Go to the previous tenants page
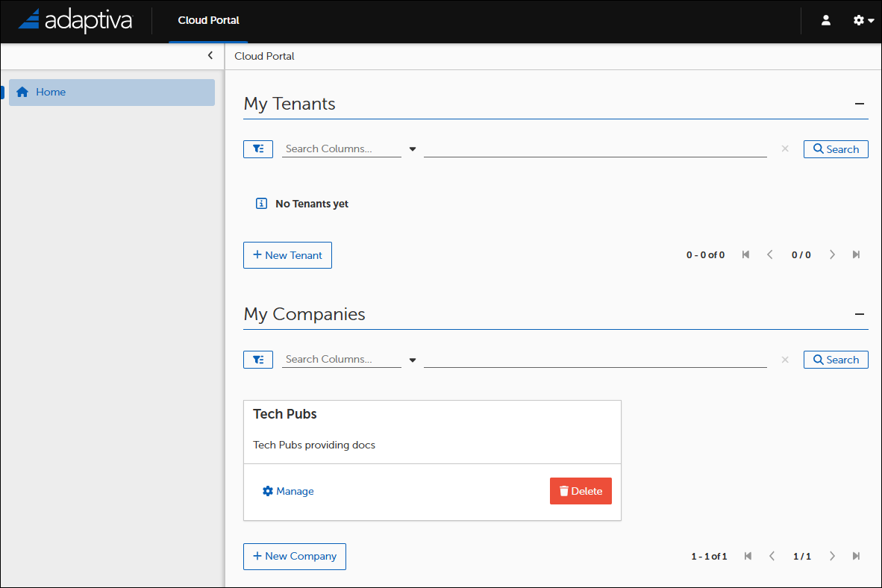882x588 pixels. [x=770, y=255]
